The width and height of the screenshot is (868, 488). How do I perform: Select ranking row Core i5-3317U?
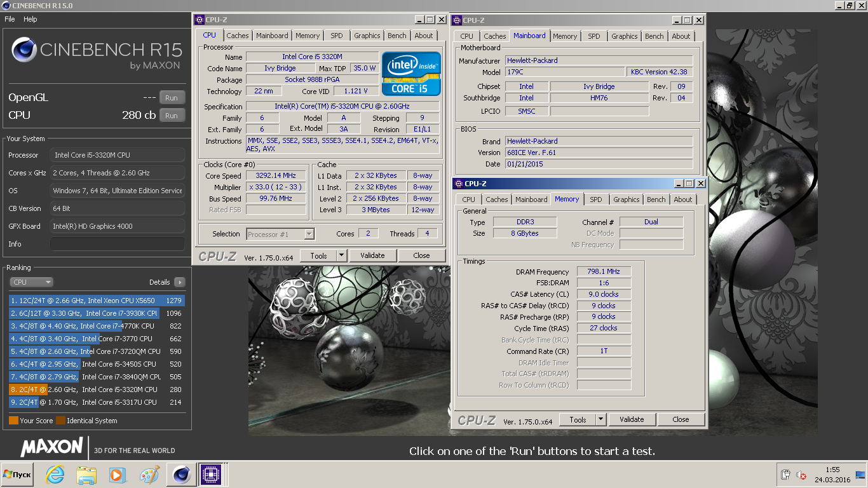point(96,402)
